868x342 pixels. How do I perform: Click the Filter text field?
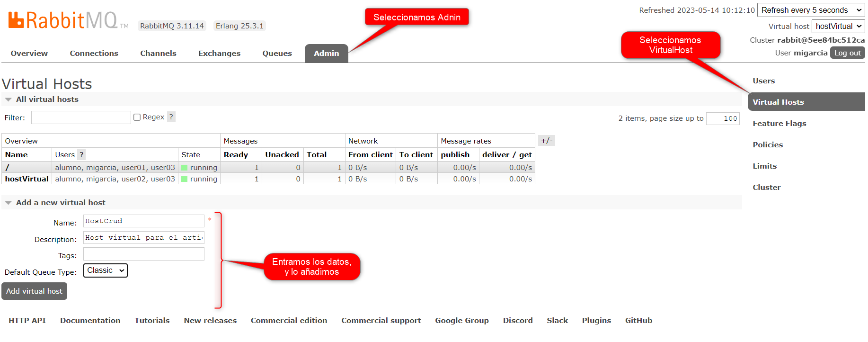tap(81, 117)
